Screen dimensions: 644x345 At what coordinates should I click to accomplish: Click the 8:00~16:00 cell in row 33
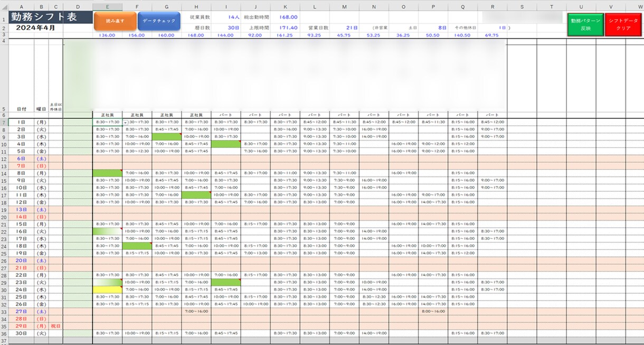[433, 311]
